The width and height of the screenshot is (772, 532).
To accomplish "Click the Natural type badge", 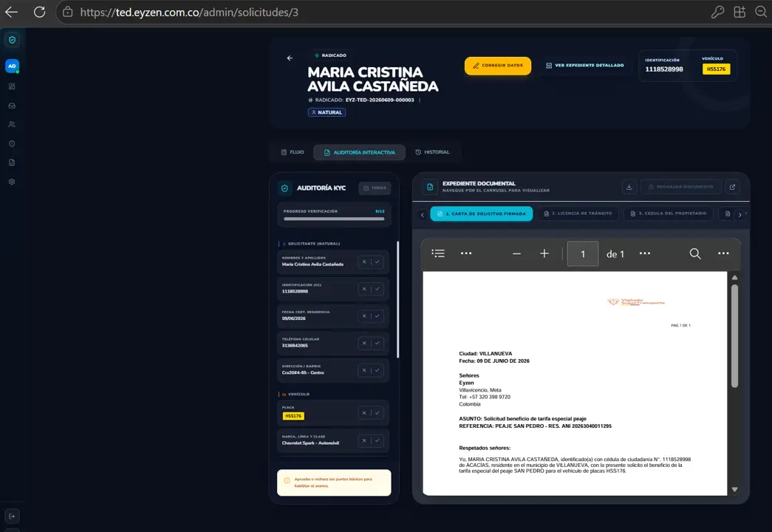I will 327,112.
